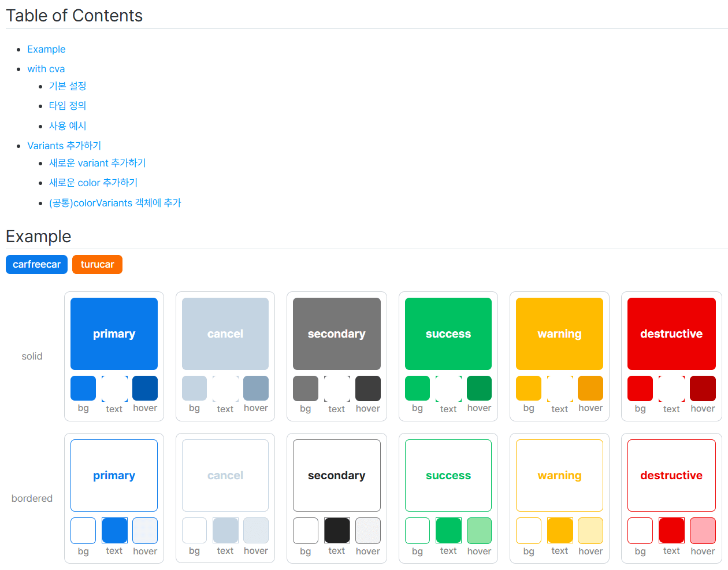The image size is (728, 570).
Task: Click the solid primary blue button
Action: pos(114,334)
